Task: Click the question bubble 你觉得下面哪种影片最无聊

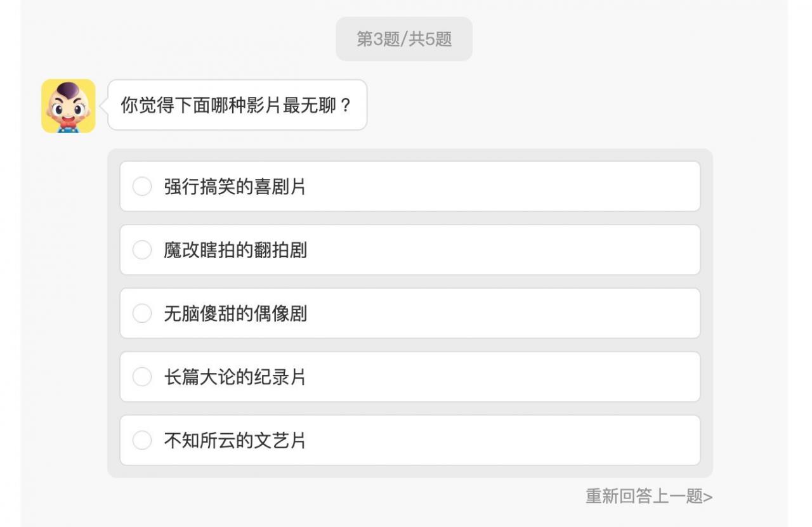Action: (238, 105)
